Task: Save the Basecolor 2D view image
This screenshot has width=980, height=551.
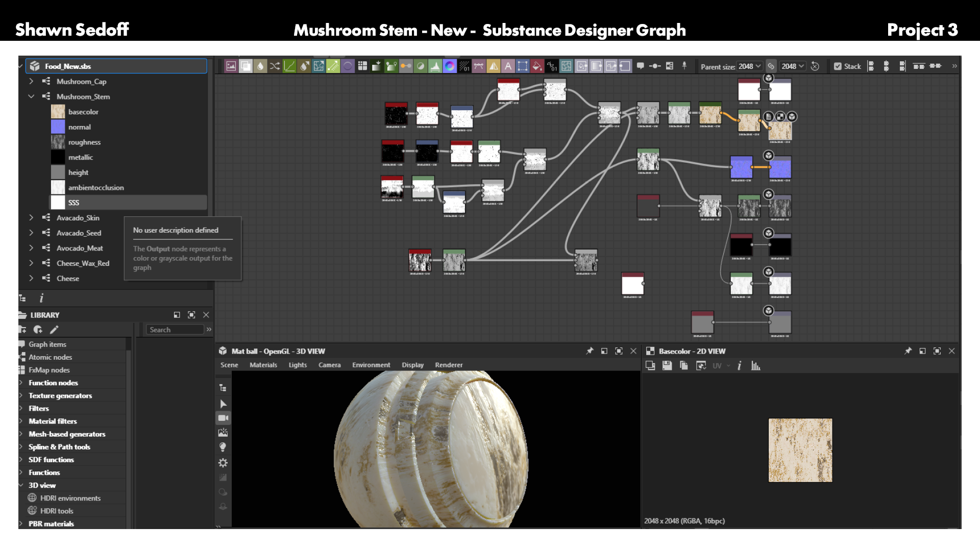Action: coord(667,366)
